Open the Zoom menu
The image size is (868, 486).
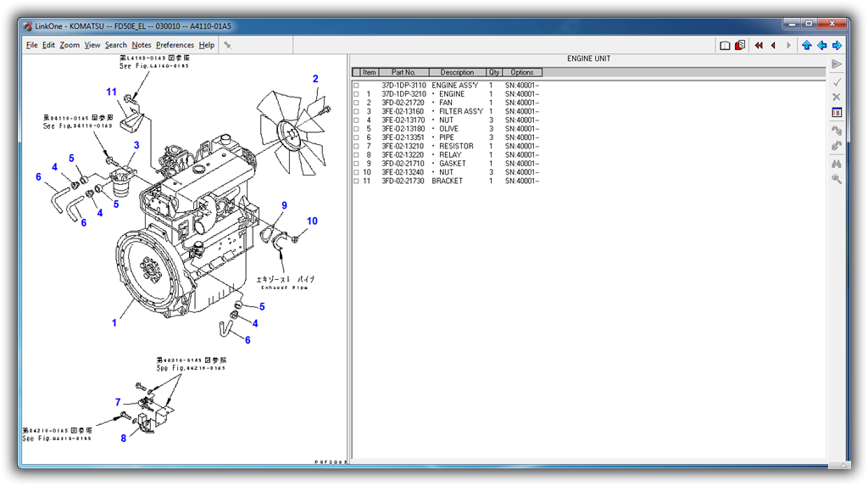[70, 46]
